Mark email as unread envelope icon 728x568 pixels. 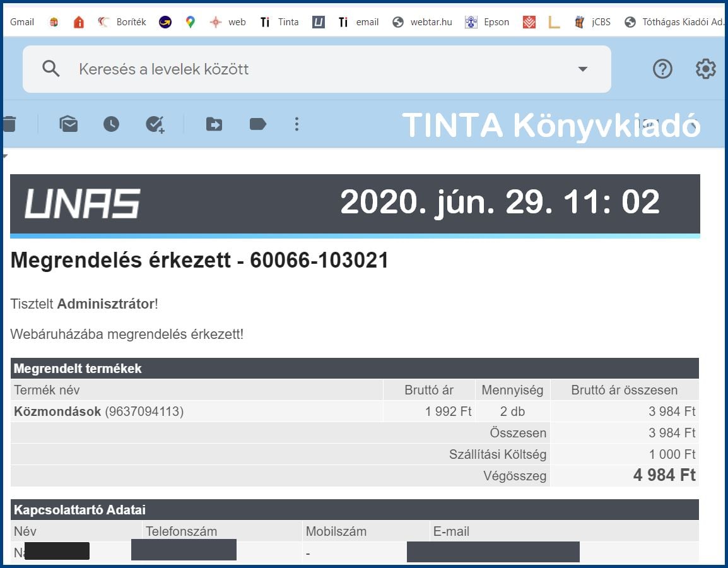[69, 124]
